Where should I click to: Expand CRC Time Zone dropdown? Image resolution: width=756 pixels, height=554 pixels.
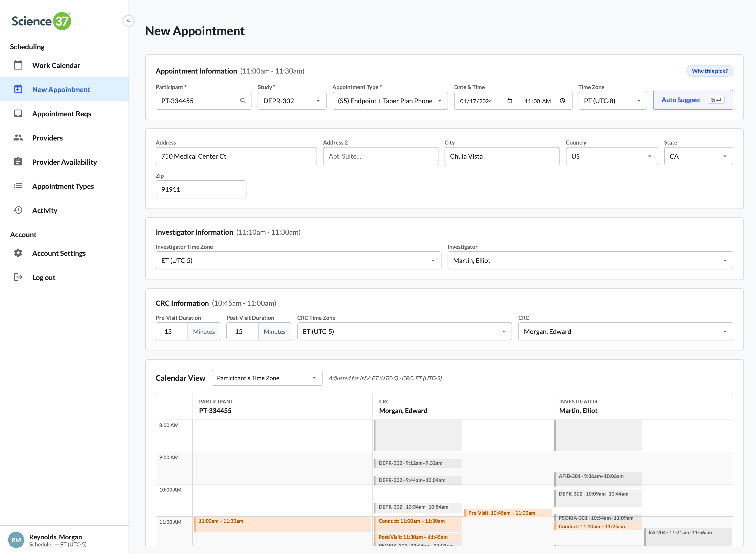pyautogui.click(x=404, y=331)
